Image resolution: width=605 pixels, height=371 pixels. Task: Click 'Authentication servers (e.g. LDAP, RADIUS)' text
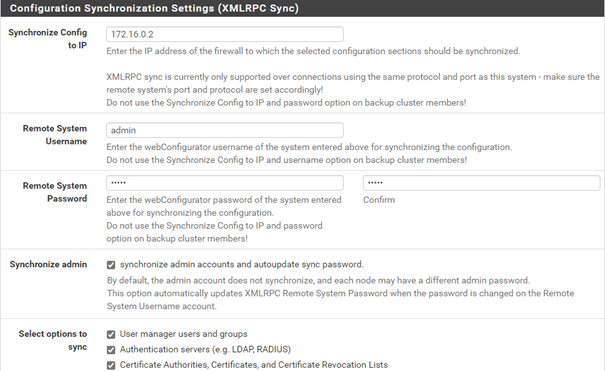205,349
